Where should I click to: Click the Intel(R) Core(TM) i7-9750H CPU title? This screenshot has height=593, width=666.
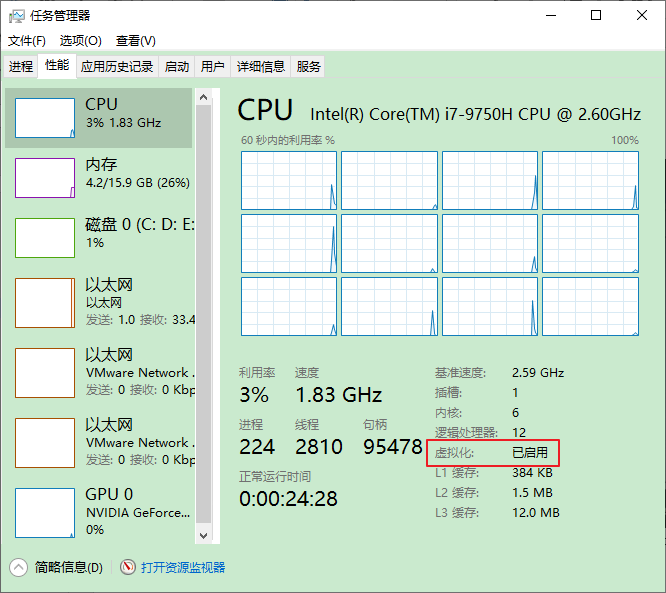475,115
